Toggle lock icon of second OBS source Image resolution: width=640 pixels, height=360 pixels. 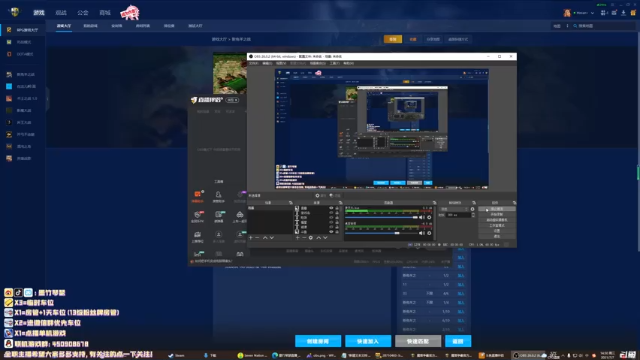[x=337, y=213]
